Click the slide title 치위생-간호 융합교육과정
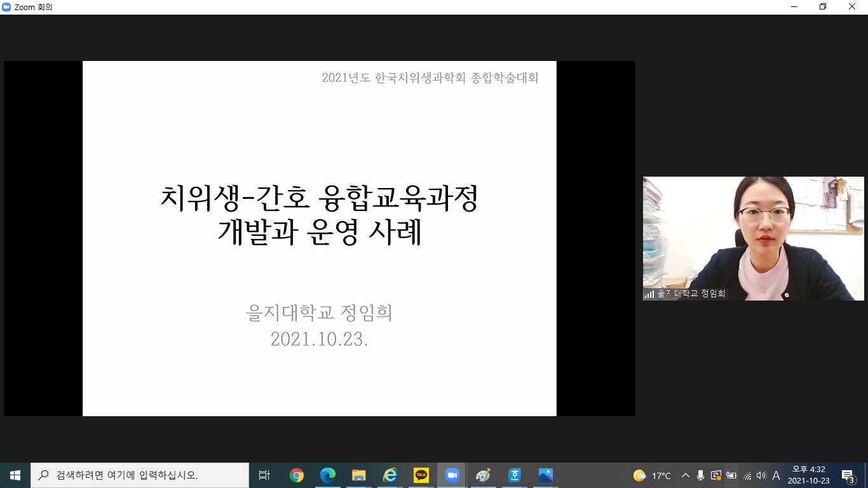This screenshot has height=488, width=868. pyautogui.click(x=319, y=198)
